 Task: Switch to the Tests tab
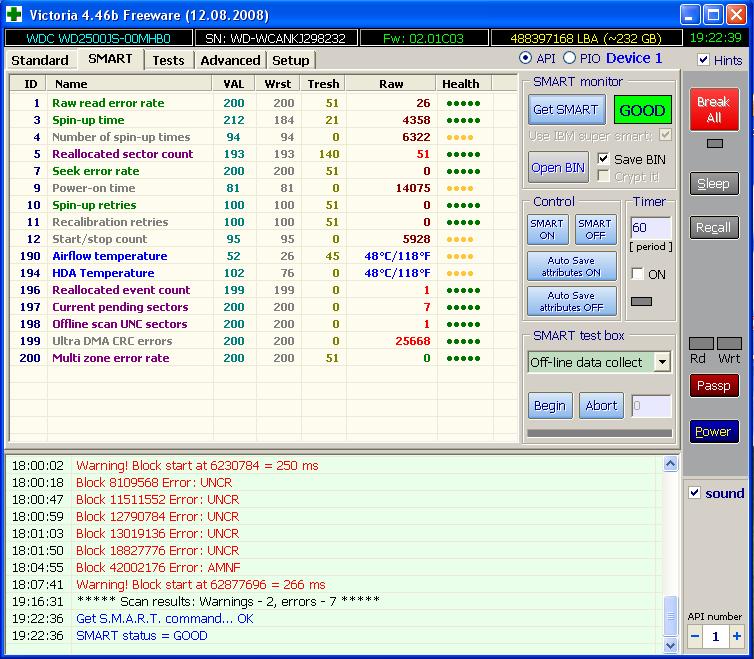(168, 60)
